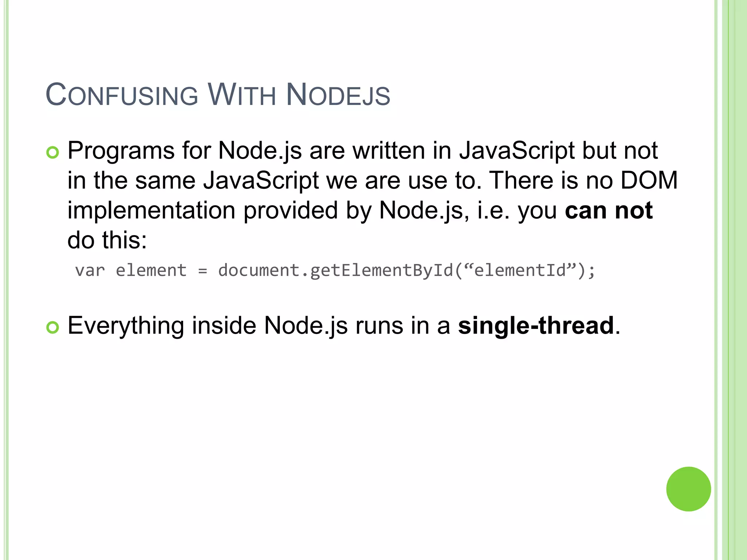Click 'Node.js' in the second bullet

point(306,326)
